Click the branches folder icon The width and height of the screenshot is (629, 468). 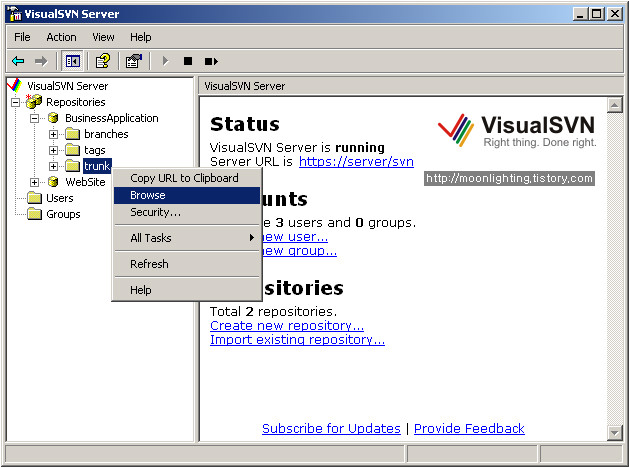tap(73, 134)
